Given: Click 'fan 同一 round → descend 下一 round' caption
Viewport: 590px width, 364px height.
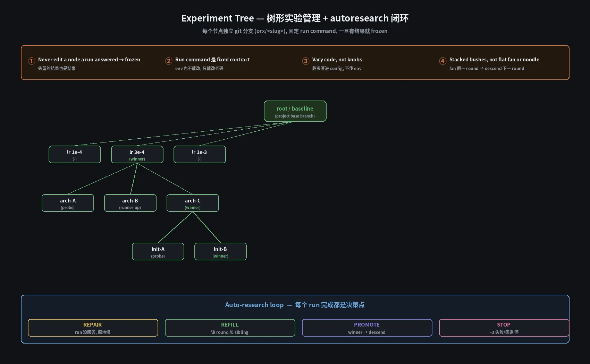Looking at the screenshot, I should coord(487,69).
